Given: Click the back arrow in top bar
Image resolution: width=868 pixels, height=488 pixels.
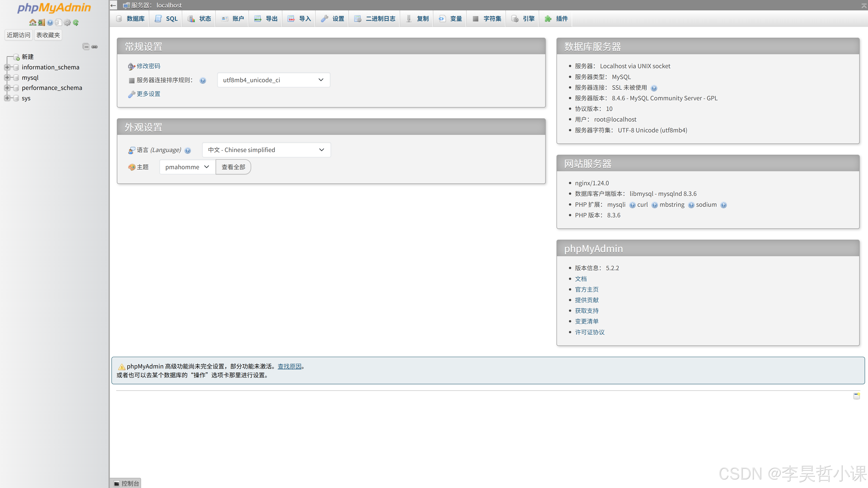Looking at the screenshot, I should (x=113, y=5).
